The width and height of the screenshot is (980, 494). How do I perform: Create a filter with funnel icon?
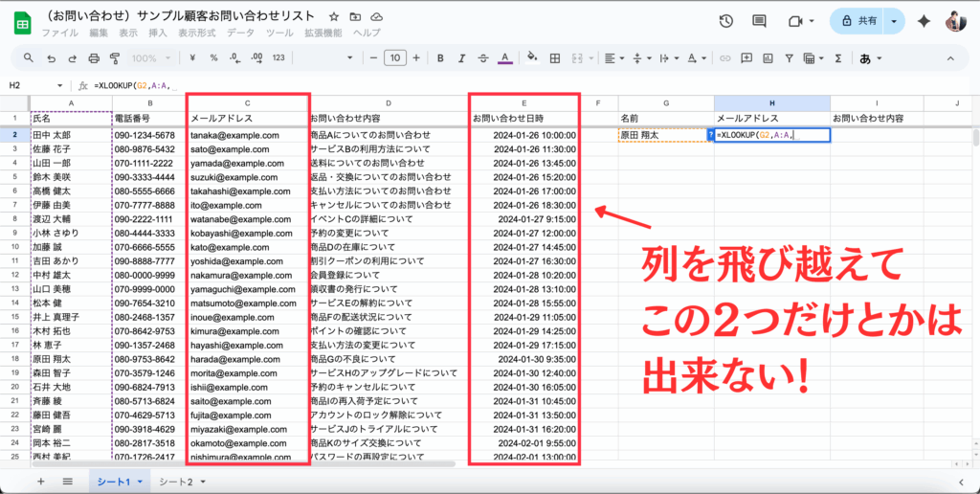tap(790, 58)
